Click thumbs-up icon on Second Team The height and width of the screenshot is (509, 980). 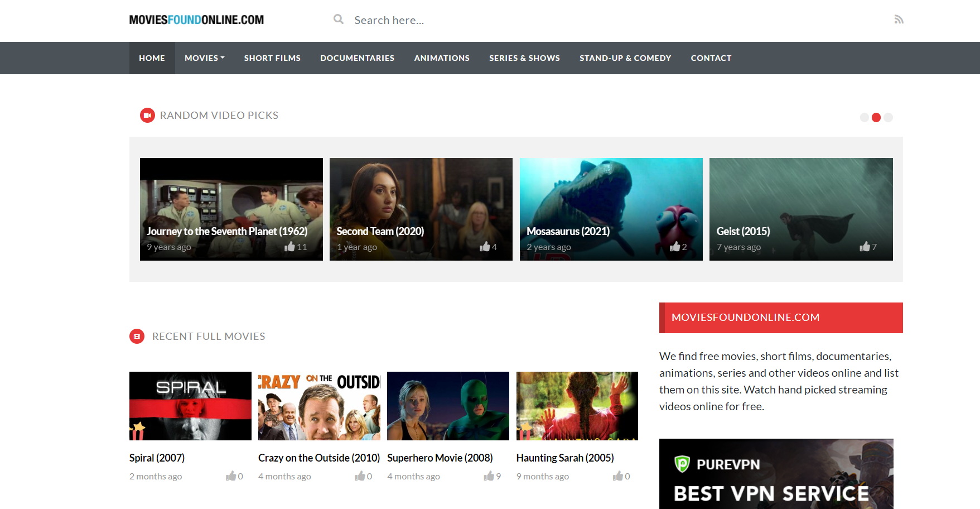pos(485,247)
